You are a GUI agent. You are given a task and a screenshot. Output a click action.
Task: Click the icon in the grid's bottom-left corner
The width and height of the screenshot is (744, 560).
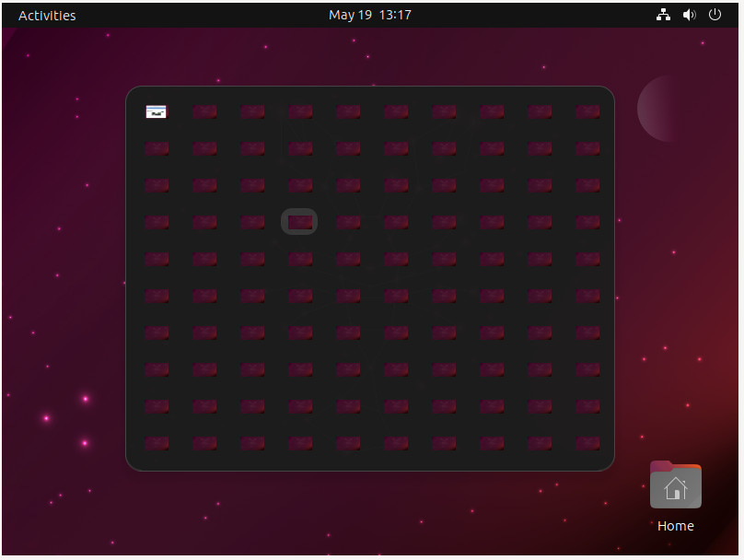(157, 442)
